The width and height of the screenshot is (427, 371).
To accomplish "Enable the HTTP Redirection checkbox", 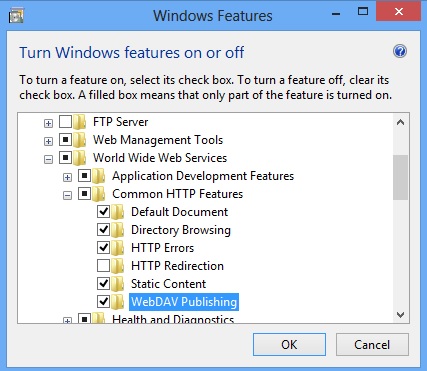I will [103, 266].
